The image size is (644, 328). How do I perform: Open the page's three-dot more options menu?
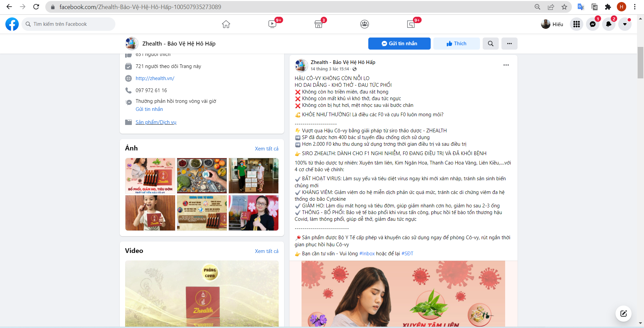[x=509, y=44]
